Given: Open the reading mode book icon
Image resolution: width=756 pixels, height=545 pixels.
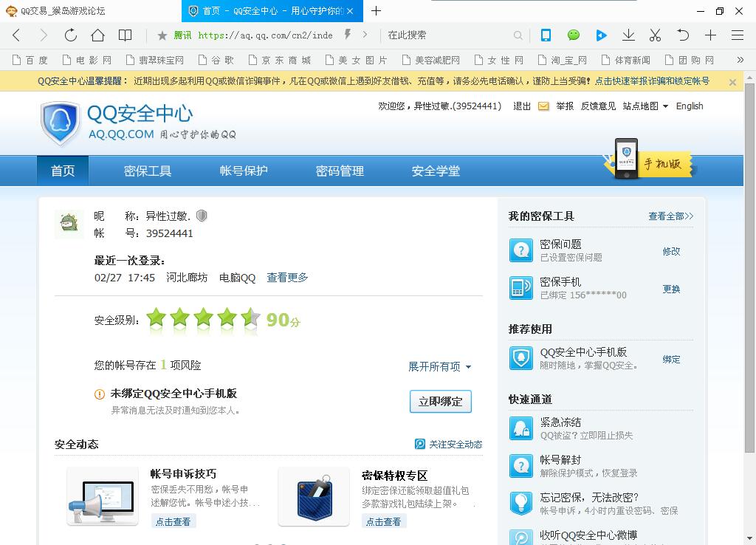Looking at the screenshot, I should (126, 35).
